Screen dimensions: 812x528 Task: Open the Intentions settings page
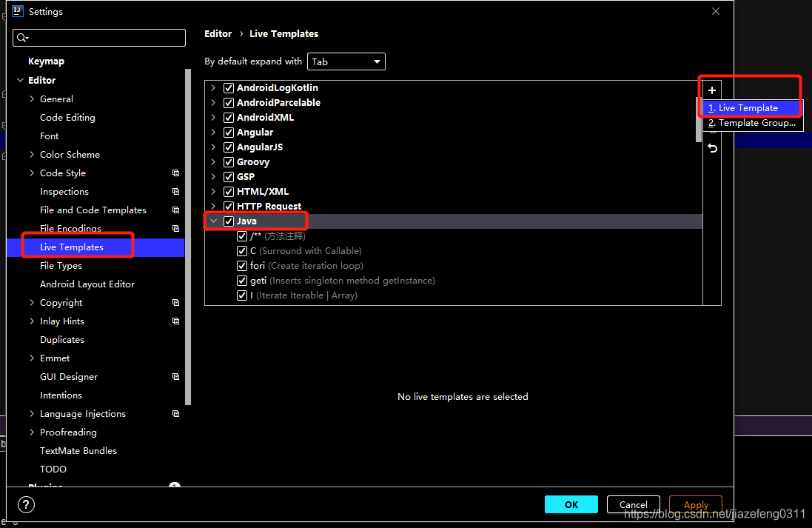pos(61,395)
